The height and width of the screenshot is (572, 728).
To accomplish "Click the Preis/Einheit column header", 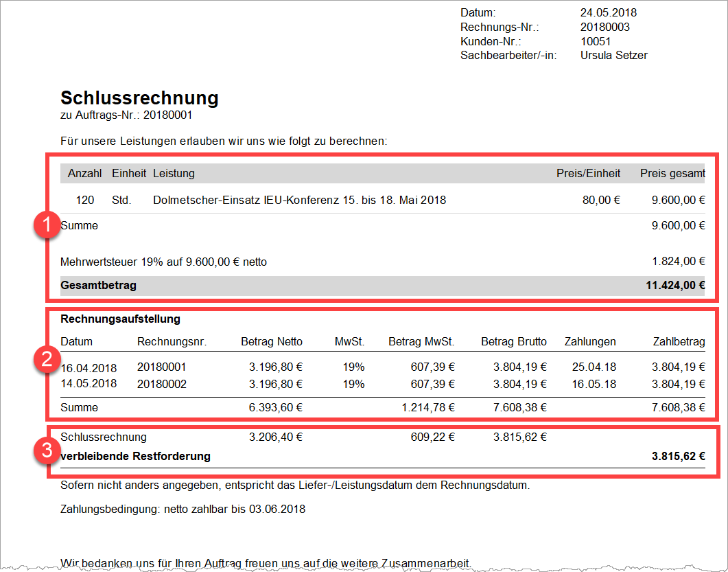I will click(x=588, y=174).
